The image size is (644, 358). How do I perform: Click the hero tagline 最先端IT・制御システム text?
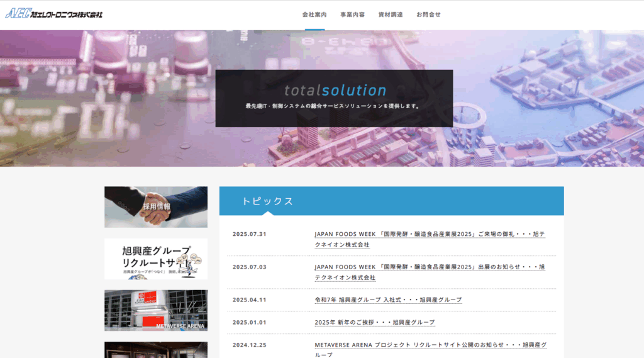point(333,106)
